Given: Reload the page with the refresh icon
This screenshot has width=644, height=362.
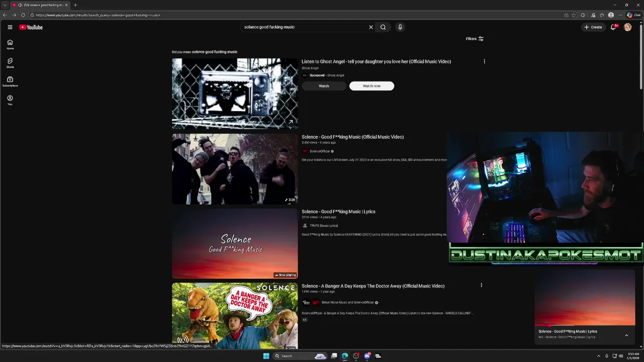Looking at the screenshot, I should (23, 15).
